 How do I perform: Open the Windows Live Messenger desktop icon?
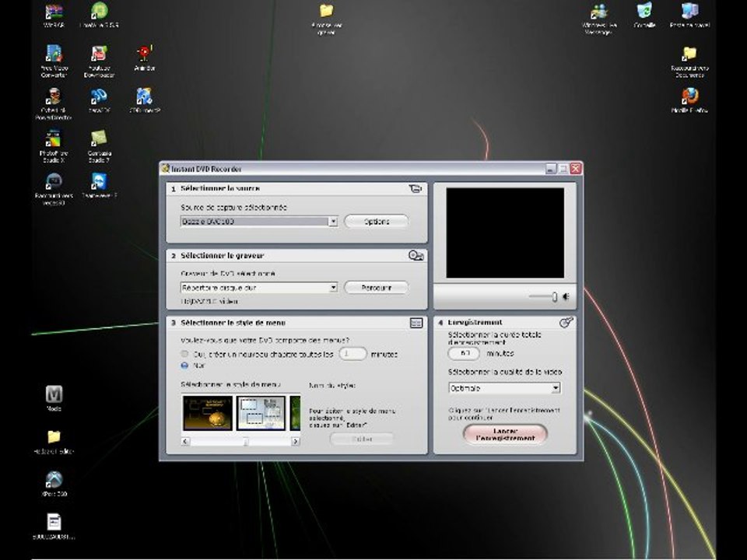tap(599, 12)
